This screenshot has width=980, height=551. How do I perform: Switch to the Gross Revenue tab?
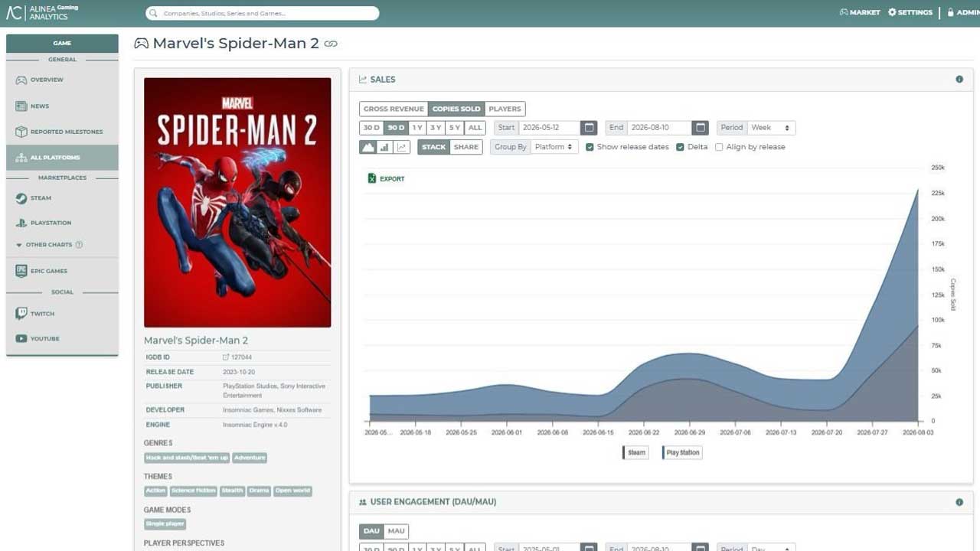point(394,109)
